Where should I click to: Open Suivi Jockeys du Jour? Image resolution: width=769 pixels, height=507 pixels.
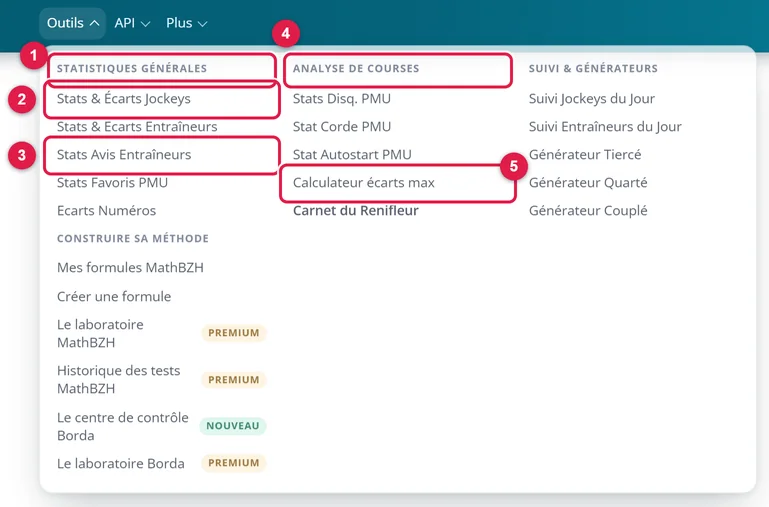pos(591,99)
